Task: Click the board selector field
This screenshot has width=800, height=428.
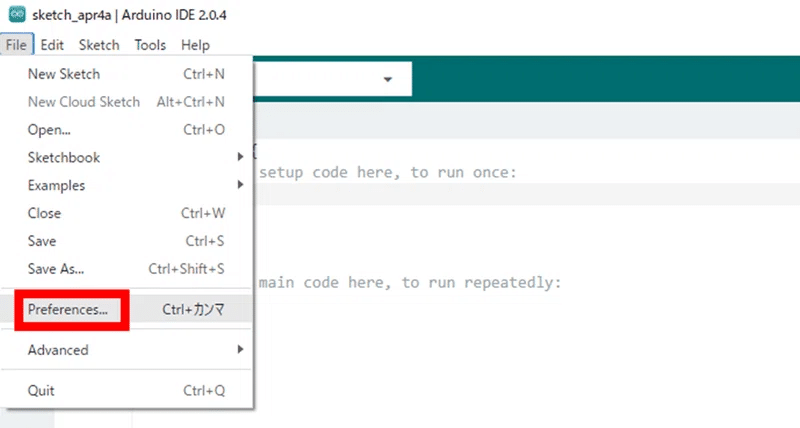Action: coord(332,79)
